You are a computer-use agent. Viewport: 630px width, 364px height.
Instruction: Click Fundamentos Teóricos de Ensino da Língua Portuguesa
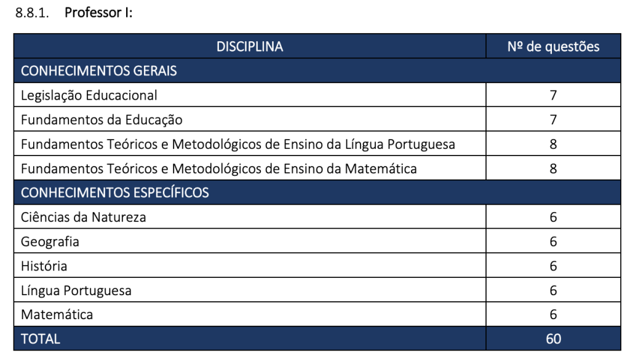pyautogui.click(x=237, y=144)
